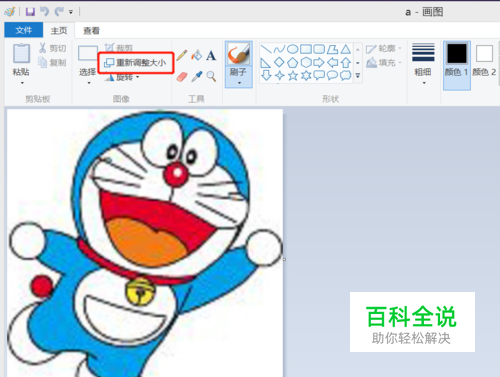Viewport: 500px width, 377px height.
Task: Click the 剪切 (Cut) button
Action: tap(53, 48)
